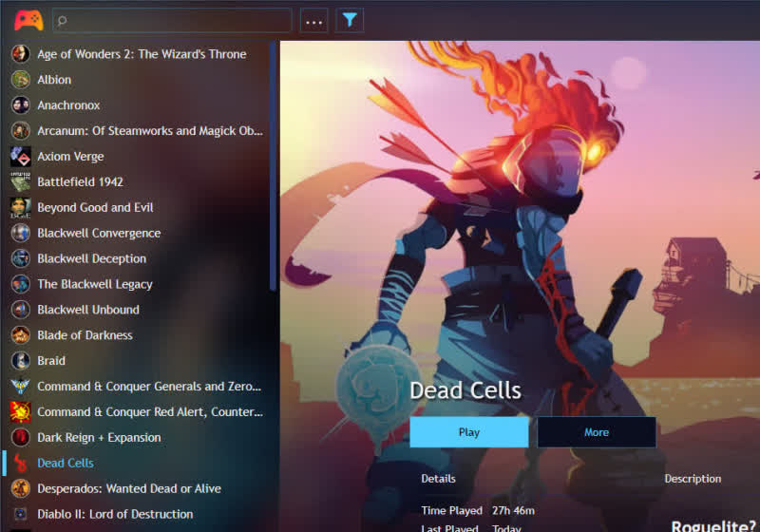Open the three-dots view options button

click(313, 20)
